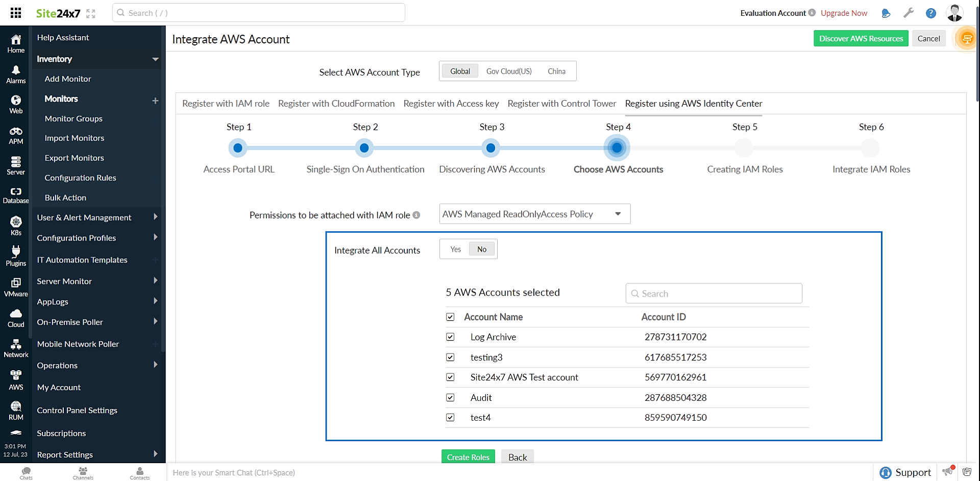Open the help question mark icon
The image size is (980, 481).
(931, 13)
